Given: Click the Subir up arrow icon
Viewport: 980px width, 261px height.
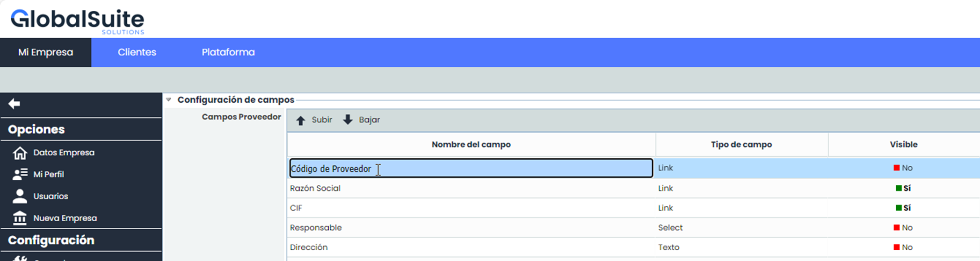Looking at the screenshot, I should click(x=300, y=120).
